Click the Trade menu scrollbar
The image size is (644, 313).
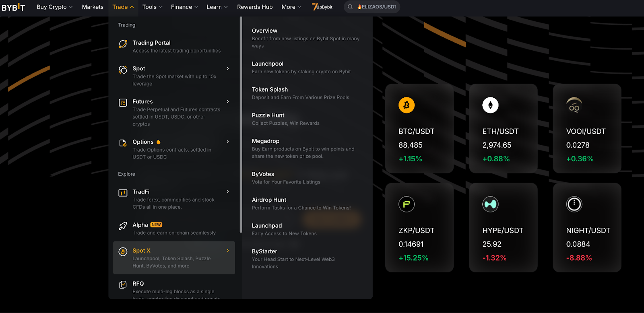[241, 125]
